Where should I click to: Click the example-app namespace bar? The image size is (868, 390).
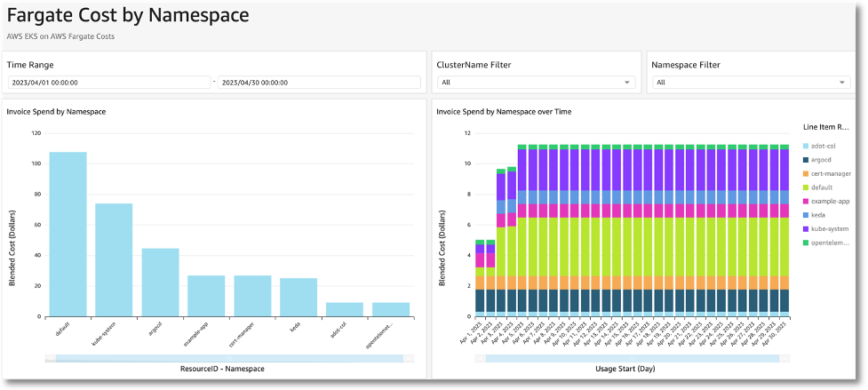(x=206, y=296)
